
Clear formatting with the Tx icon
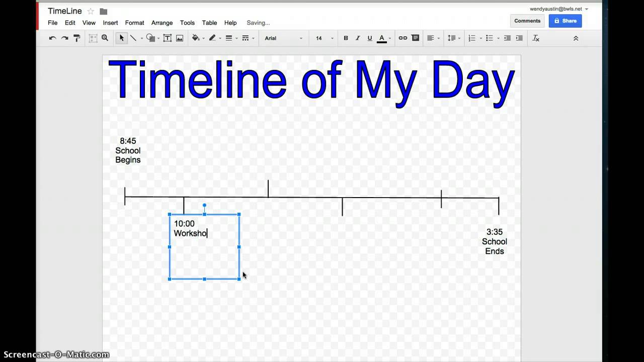point(535,38)
